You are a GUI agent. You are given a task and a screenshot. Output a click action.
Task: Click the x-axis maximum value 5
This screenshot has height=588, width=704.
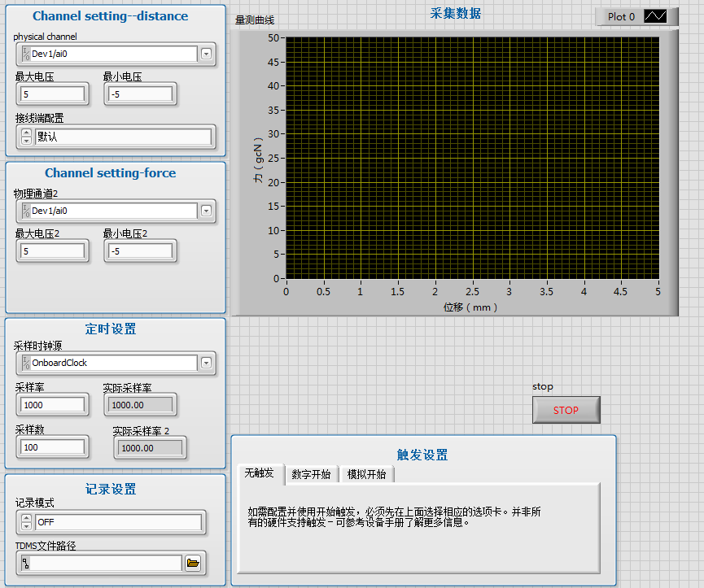[658, 291]
